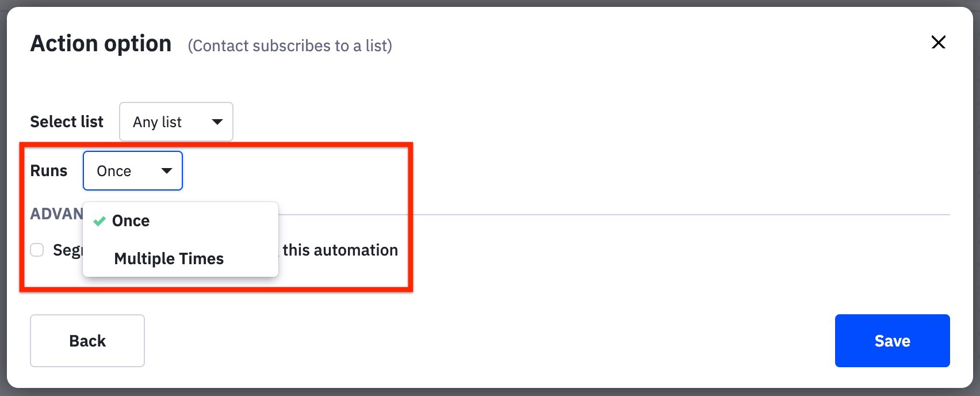Save the action option settings
The image size is (980, 396).
click(892, 341)
